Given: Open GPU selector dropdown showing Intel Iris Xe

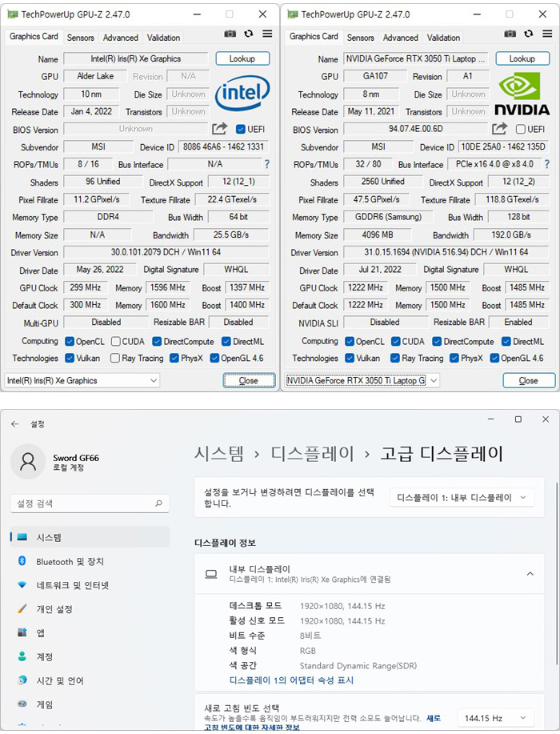Looking at the screenshot, I should coord(82,380).
